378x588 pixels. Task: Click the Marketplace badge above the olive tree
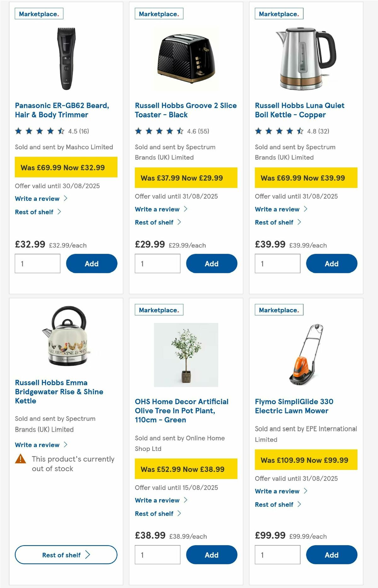point(159,310)
